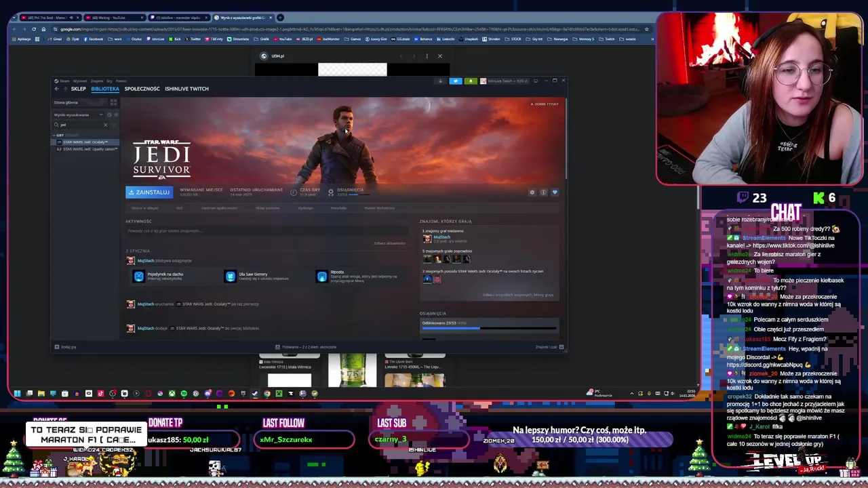
Task: Bookmark this page star icon in Chrome
Action: (x=646, y=29)
